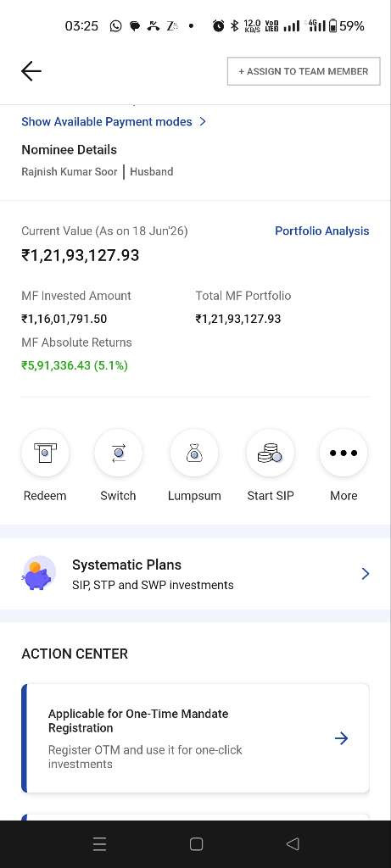Tap the Lumpsum money bag icon

(194, 453)
